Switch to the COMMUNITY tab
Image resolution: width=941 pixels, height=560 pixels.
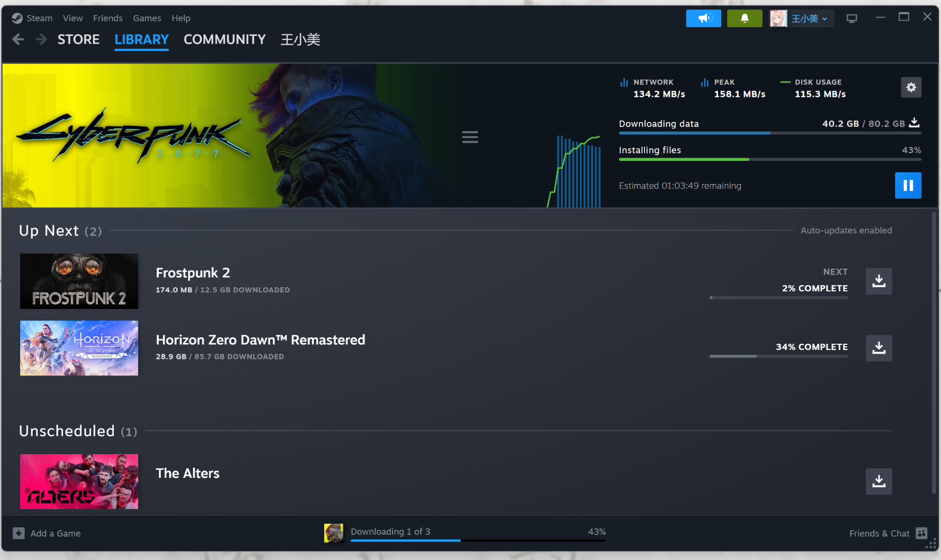[x=224, y=39]
